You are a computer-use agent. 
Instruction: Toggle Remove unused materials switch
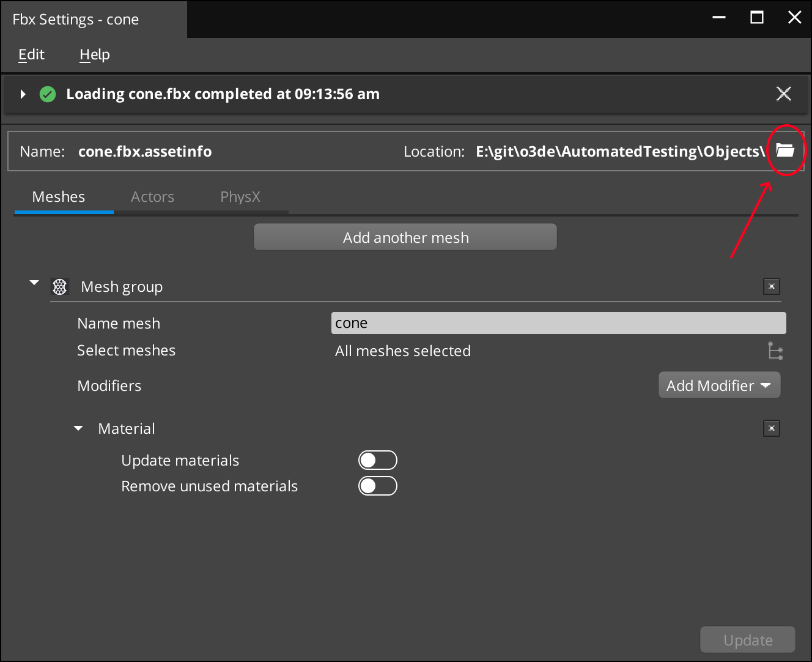(x=378, y=486)
